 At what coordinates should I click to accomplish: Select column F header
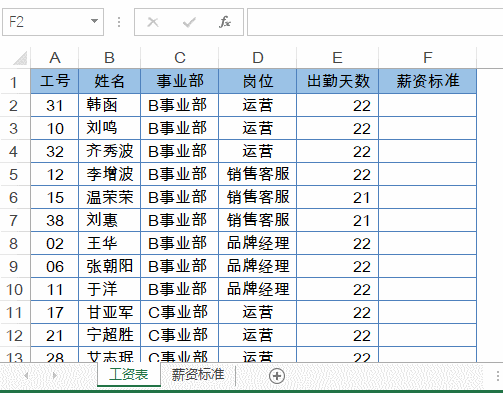pos(428,58)
